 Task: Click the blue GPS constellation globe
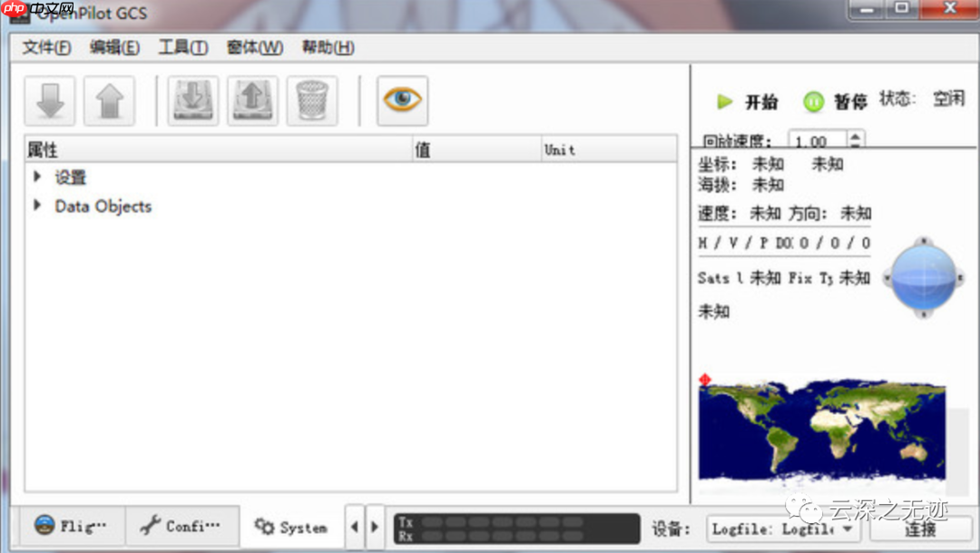tap(923, 277)
